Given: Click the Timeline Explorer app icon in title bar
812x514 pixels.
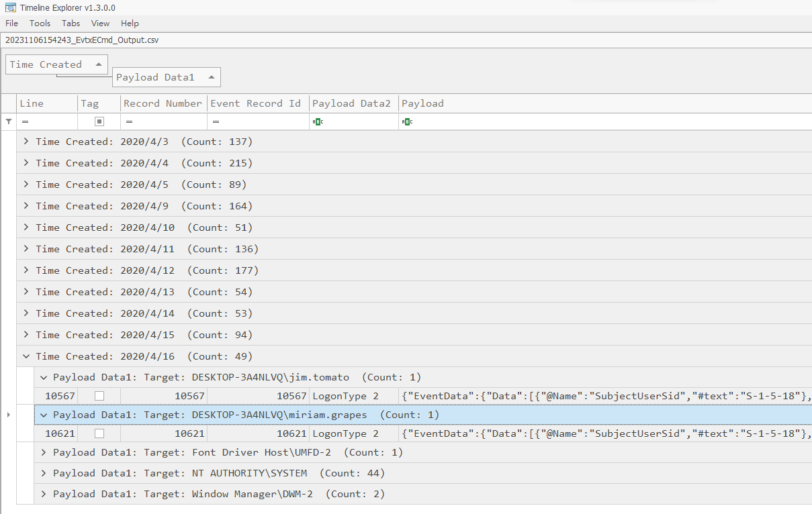Looking at the screenshot, I should click(x=9, y=7).
